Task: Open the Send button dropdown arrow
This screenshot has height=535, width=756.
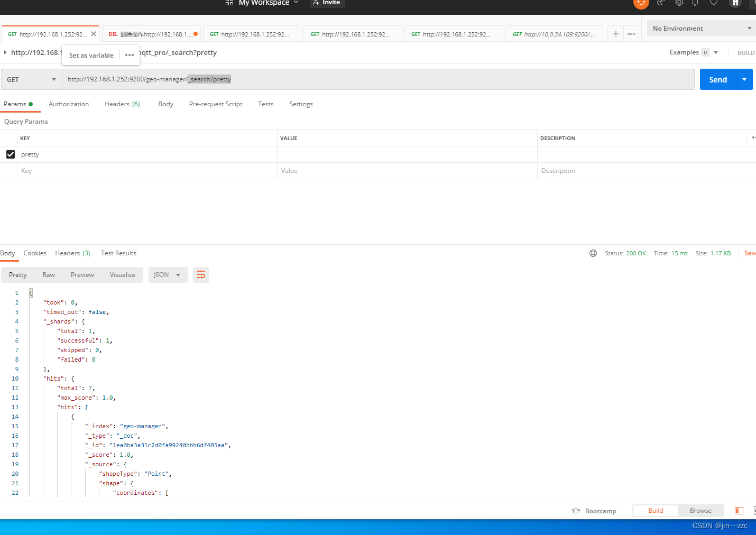Action: (744, 79)
